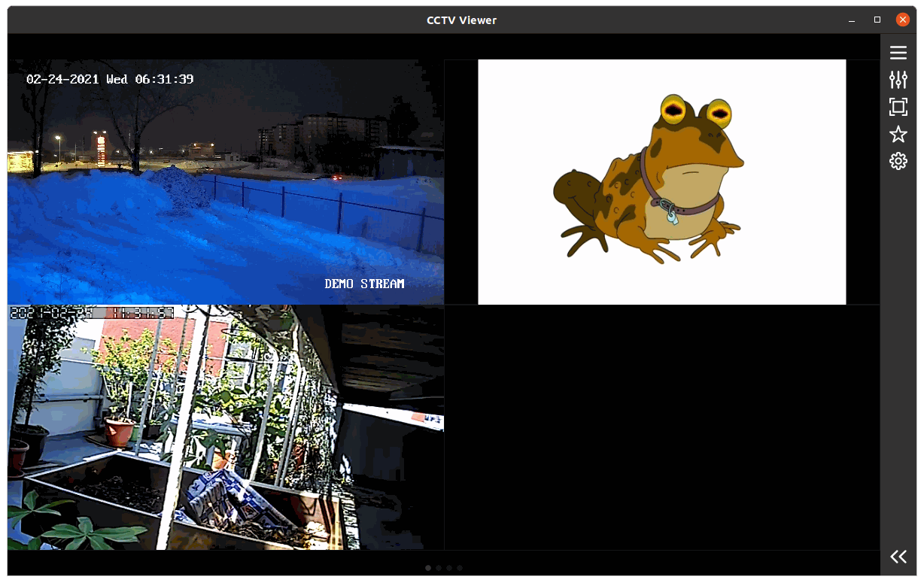Maximize the CCTV Viewer window
This screenshot has height=583, width=924.
(877, 20)
